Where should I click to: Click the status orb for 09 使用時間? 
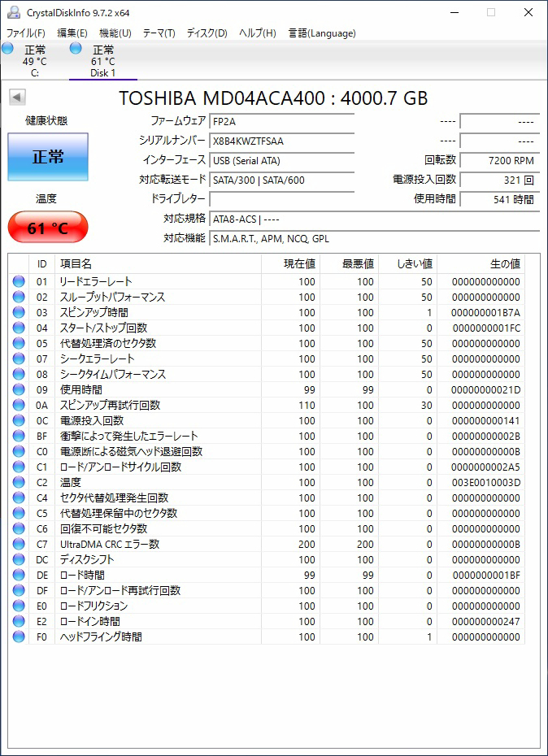(19, 389)
